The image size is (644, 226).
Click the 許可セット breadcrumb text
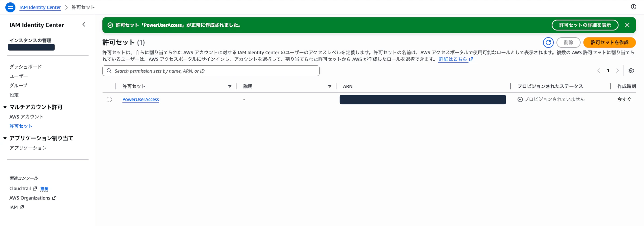[83, 7]
